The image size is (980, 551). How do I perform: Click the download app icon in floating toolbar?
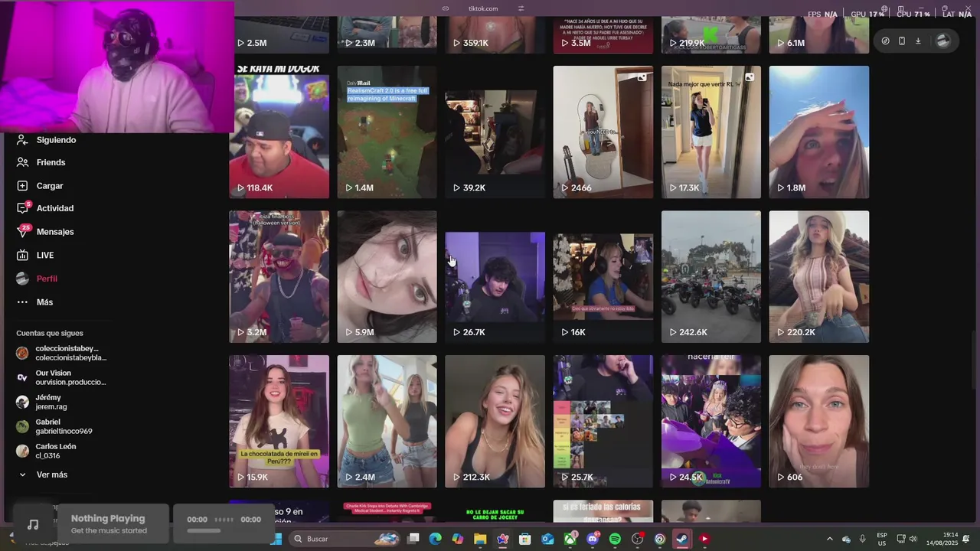918,41
